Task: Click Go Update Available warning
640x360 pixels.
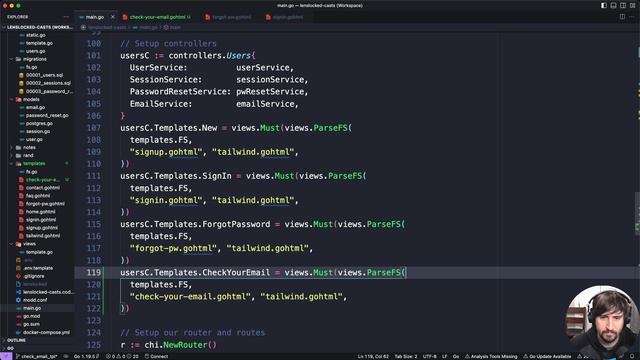Action: (547, 356)
